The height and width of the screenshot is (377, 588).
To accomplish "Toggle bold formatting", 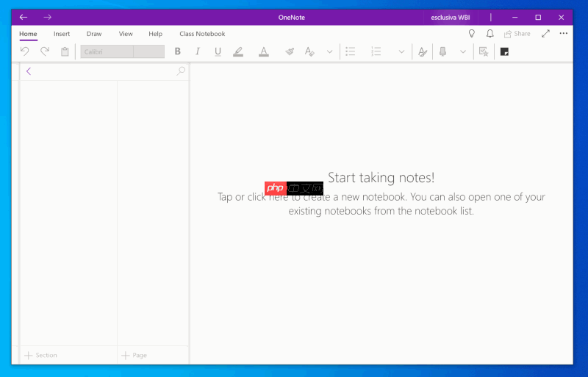I will pyautogui.click(x=177, y=51).
